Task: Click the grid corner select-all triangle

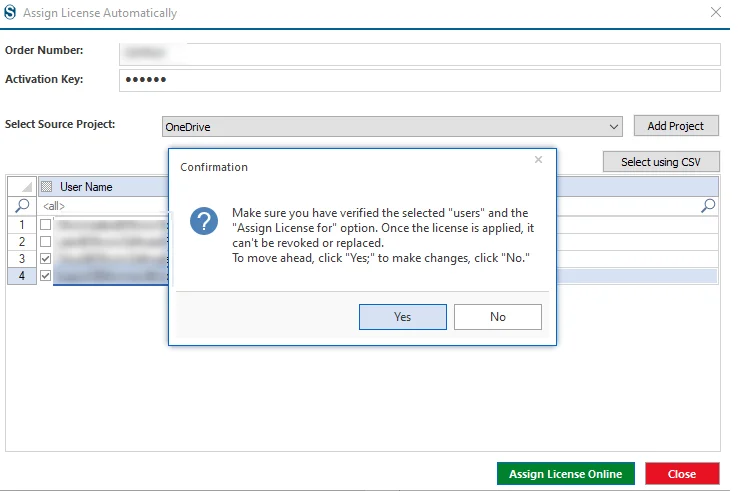Action: (22, 186)
